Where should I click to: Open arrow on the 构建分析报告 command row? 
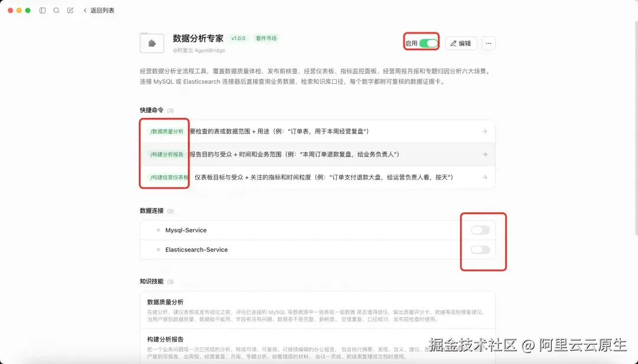[x=484, y=155]
